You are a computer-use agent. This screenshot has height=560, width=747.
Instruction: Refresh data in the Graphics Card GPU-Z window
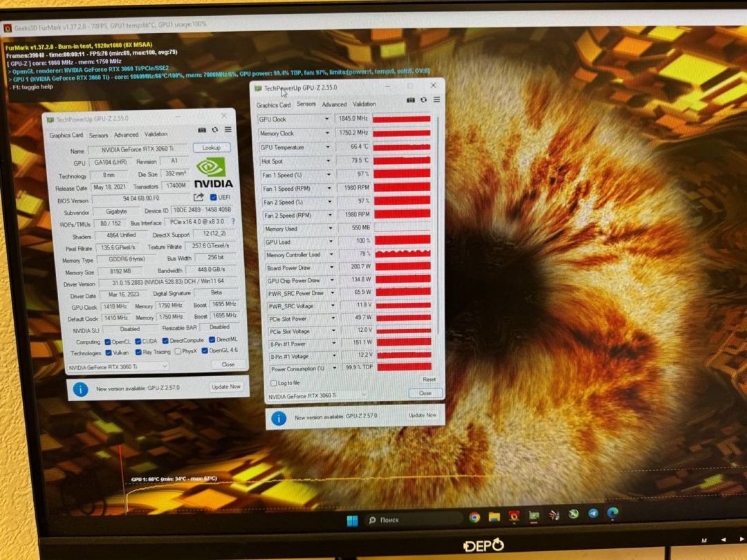(215, 129)
